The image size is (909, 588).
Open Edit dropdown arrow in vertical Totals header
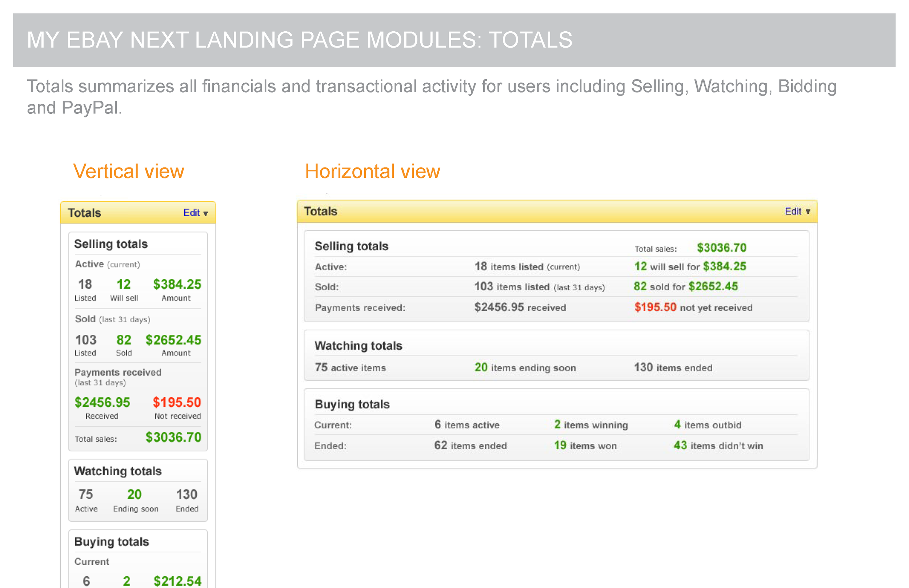[x=205, y=213]
